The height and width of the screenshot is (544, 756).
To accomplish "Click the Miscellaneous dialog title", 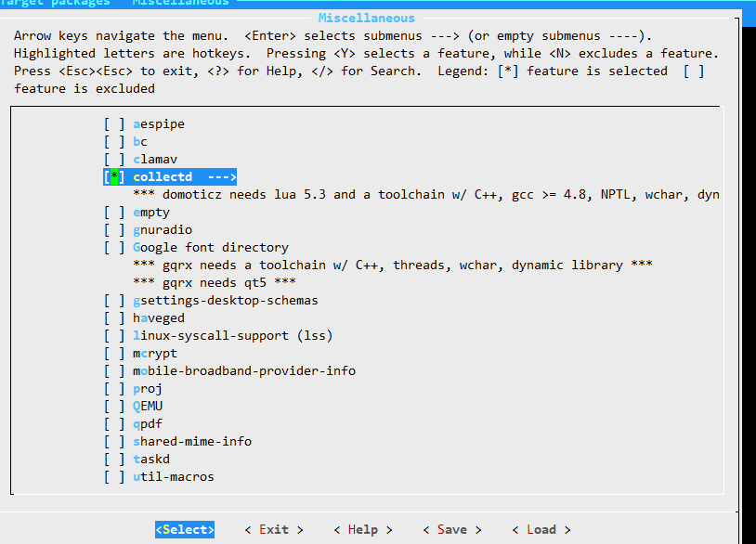I will tap(367, 19).
